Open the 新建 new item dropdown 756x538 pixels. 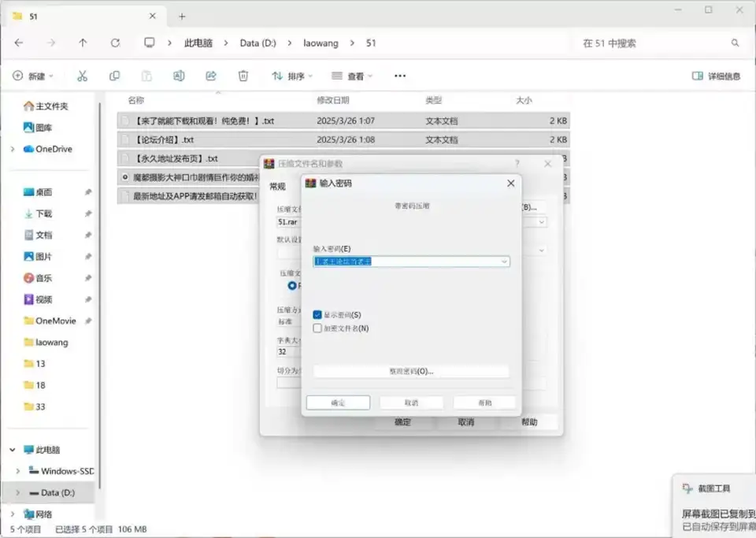click(x=33, y=76)
